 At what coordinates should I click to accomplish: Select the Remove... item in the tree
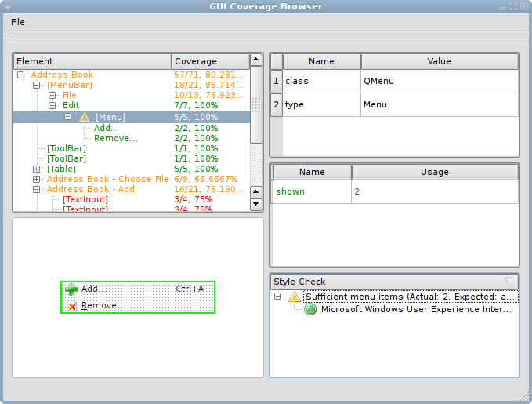coord(115,138)
